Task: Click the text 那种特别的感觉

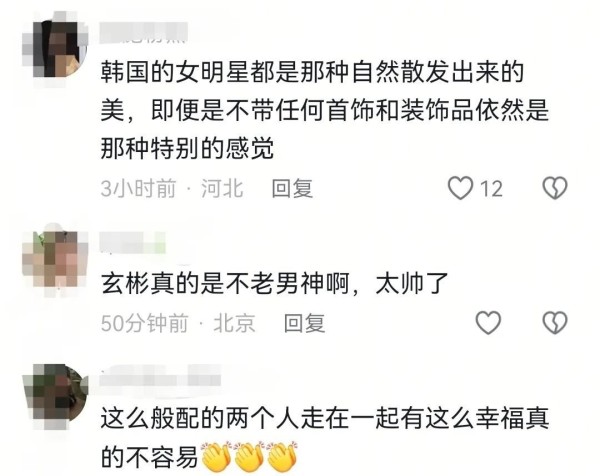Action: (x=188, y=148)
